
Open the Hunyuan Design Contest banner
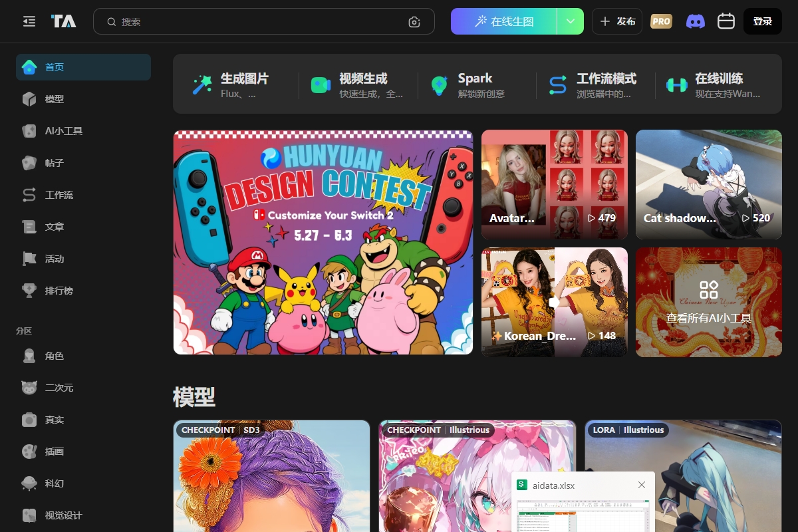point(323,242)
